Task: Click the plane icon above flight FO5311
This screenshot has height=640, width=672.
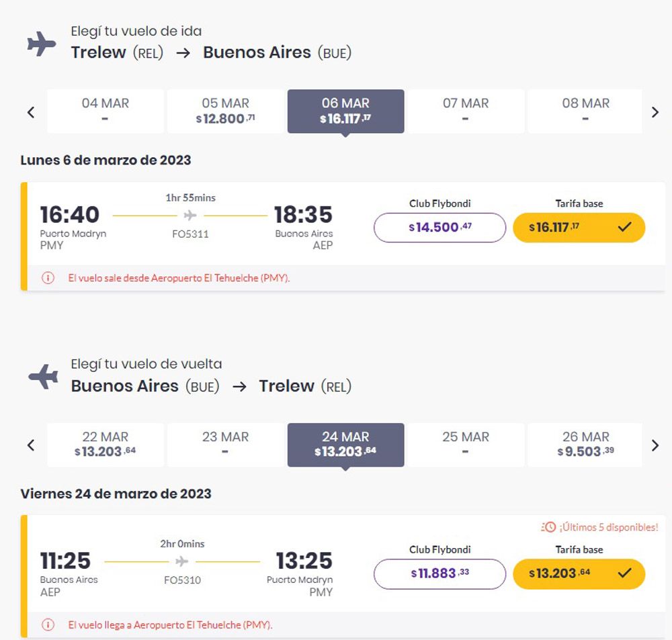Action: coord(190,216)
